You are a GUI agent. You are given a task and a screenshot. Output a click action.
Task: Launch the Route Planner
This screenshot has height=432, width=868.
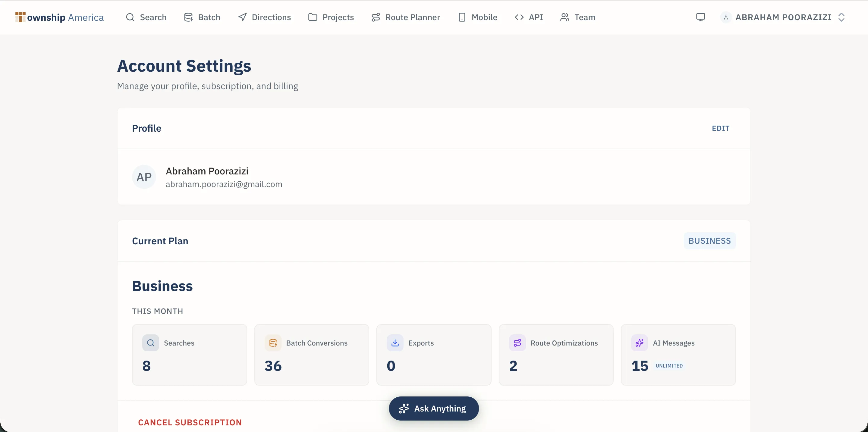[405, 17]
